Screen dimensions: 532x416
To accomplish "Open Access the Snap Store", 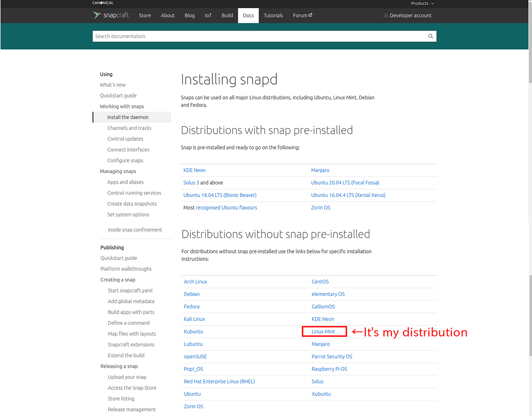I will (x=132, y=388).
